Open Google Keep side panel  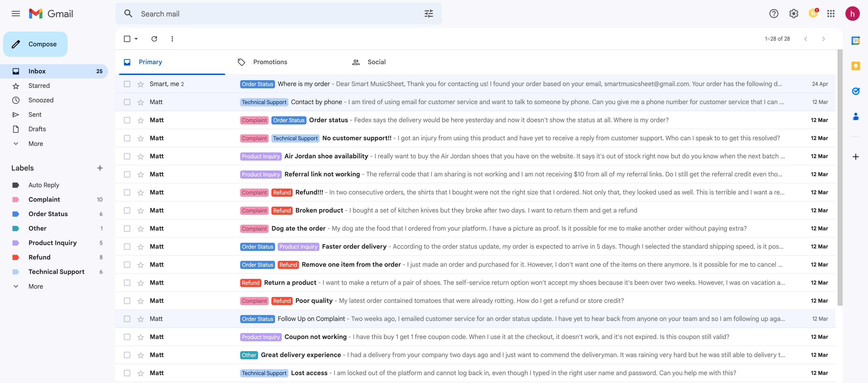point(856,66)
